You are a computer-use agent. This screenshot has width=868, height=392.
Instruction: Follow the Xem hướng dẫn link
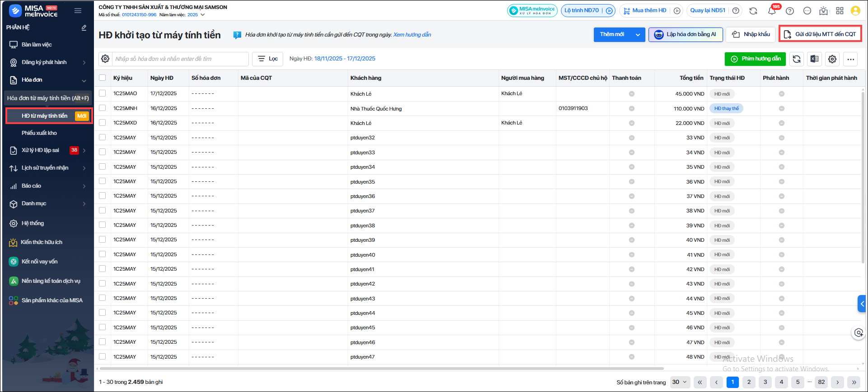[412, 35]
